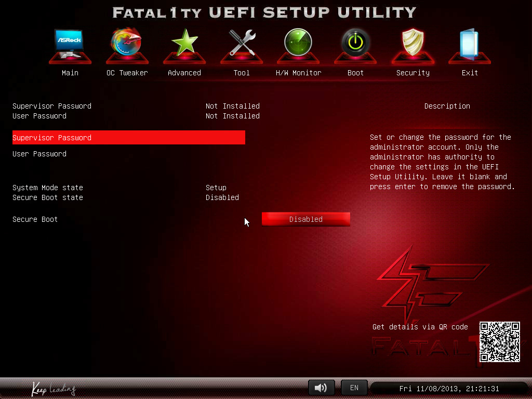
Task: Select the highlighted Supervisor Password option
Action: (129, 137)
